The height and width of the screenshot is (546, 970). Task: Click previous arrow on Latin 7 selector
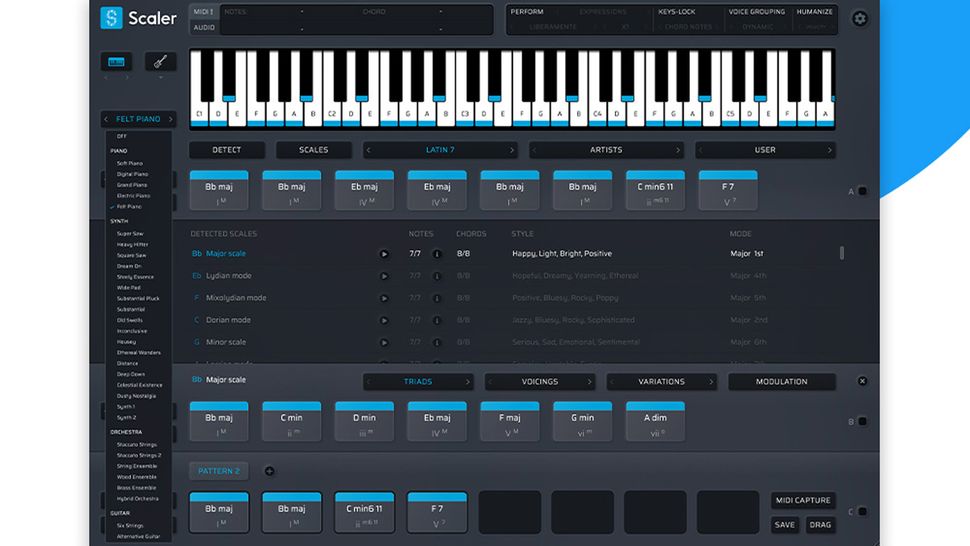[x=369, y=150]
